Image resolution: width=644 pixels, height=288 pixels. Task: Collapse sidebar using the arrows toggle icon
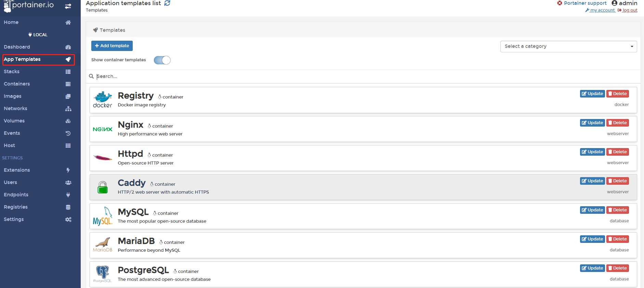[68, 6]
